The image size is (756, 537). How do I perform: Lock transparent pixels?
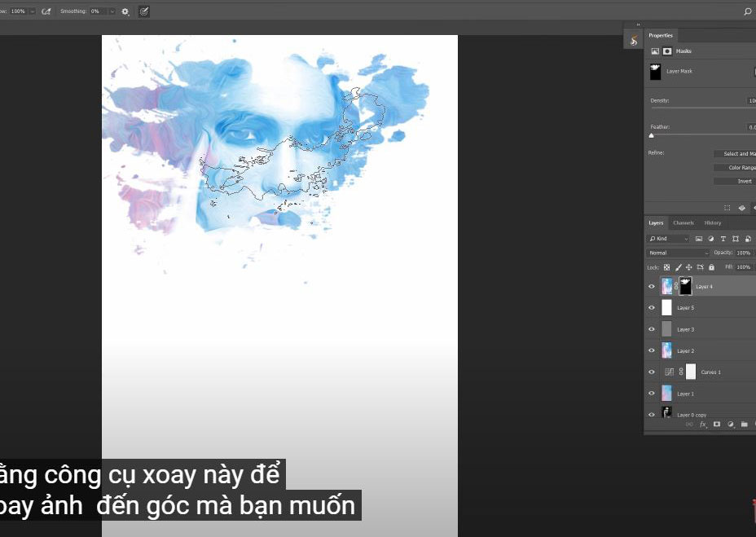[x=667, y=267]
